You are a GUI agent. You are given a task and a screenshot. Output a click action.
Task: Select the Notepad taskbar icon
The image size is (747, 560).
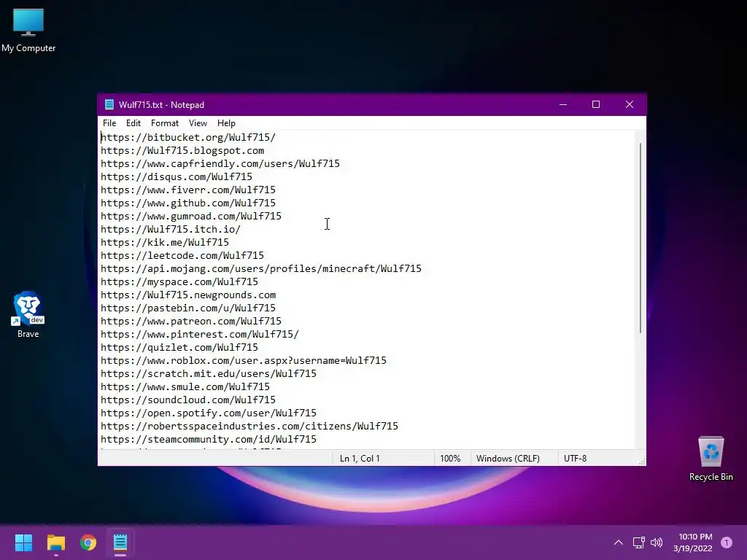pos(120,542)
